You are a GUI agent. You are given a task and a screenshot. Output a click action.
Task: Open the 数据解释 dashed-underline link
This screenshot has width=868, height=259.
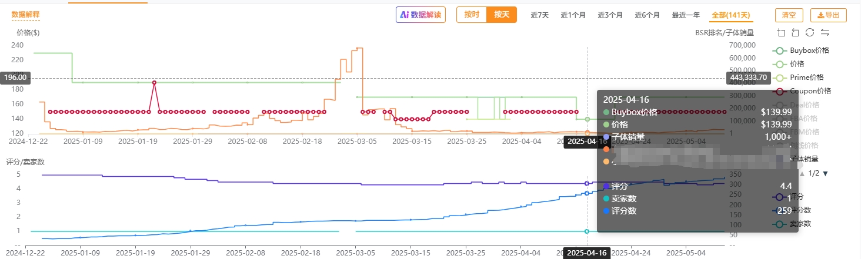click(26, 15)
